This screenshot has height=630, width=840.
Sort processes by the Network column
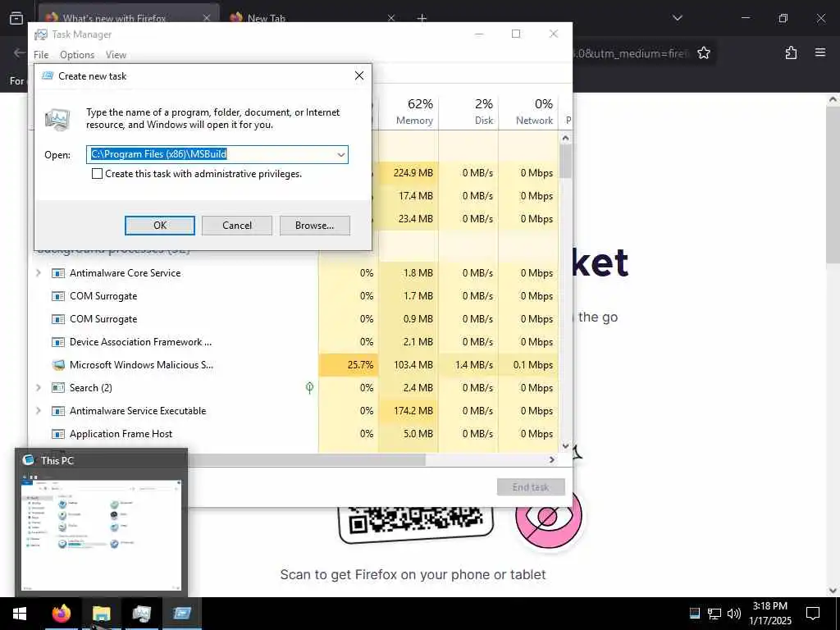click(x=529, y=112)
